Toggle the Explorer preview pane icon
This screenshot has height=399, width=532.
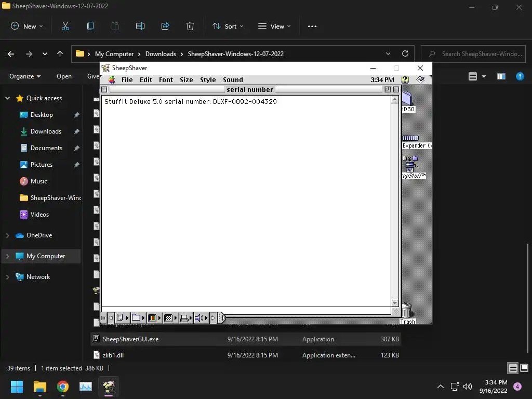click(501, 76)
